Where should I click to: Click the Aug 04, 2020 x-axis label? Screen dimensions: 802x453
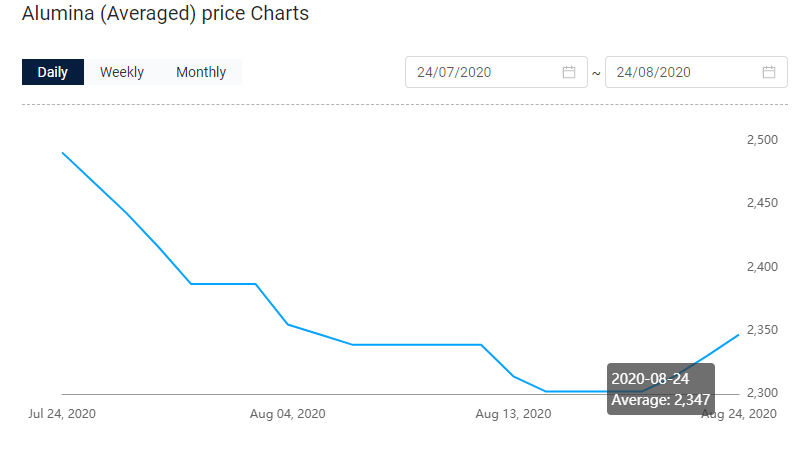point(287,414)
